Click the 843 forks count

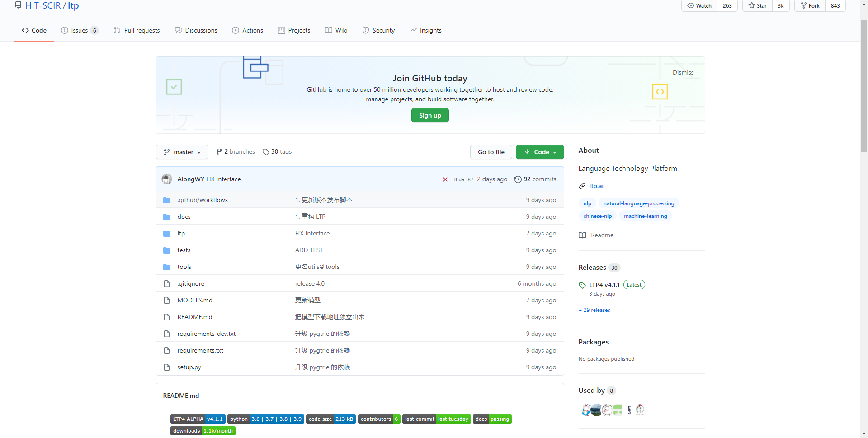[x=835, y=5]
